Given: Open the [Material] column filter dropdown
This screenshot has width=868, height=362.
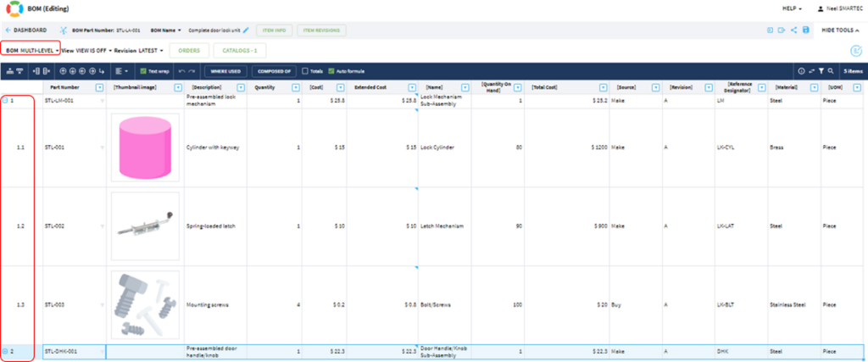Looking at the screenshot, I should [x=814, y=87].
